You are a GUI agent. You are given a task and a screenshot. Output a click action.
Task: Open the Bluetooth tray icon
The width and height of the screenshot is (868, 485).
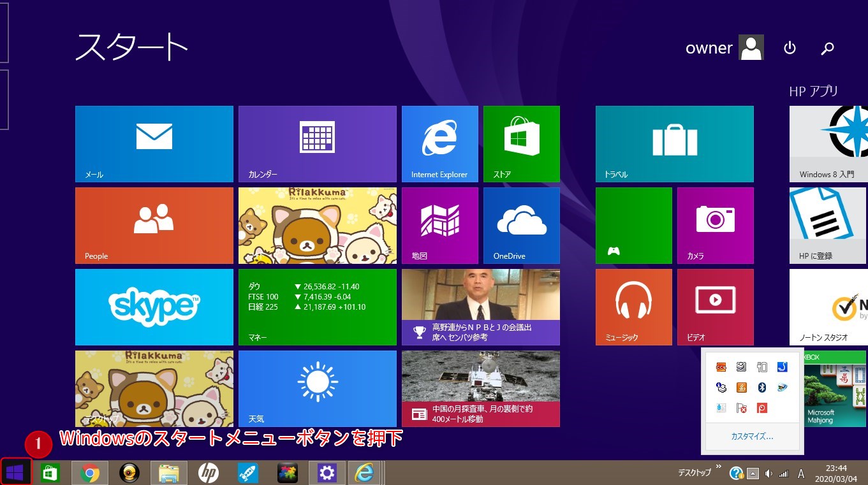(761, 387)
